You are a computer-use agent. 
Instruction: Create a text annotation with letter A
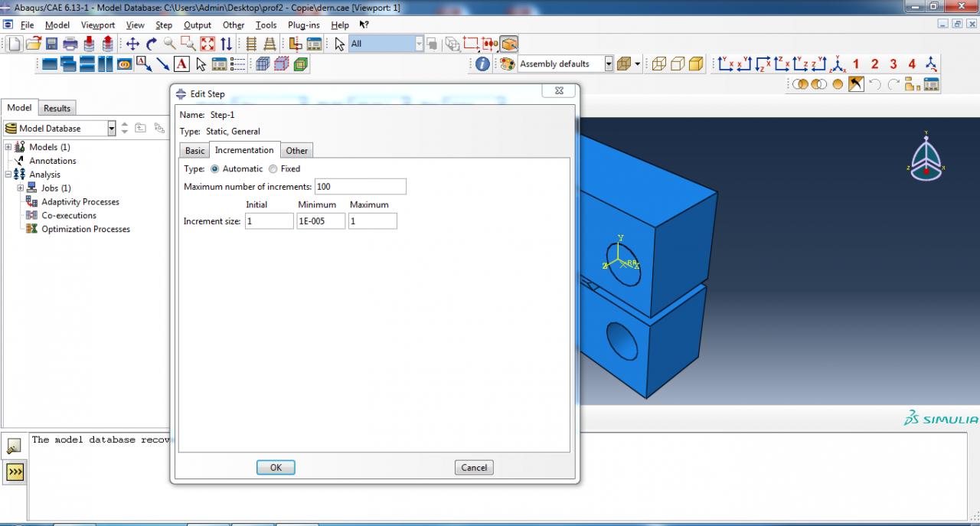pos(181,64)
